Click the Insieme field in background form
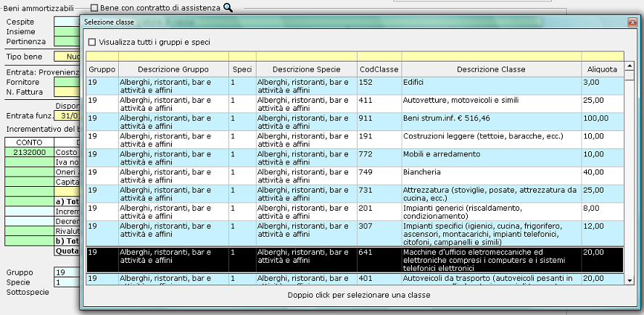This screenshot has height=315, width=644. tap(67, 32)
